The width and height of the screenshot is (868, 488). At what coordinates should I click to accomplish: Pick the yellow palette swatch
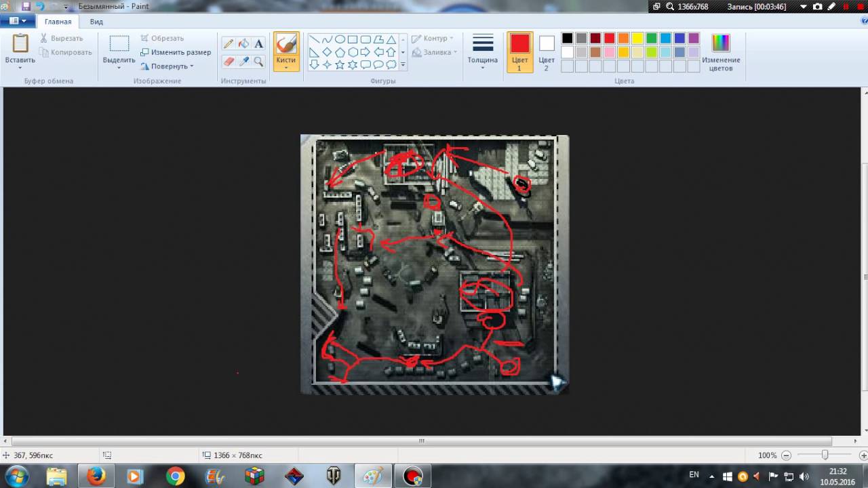(x=637, y=39)
